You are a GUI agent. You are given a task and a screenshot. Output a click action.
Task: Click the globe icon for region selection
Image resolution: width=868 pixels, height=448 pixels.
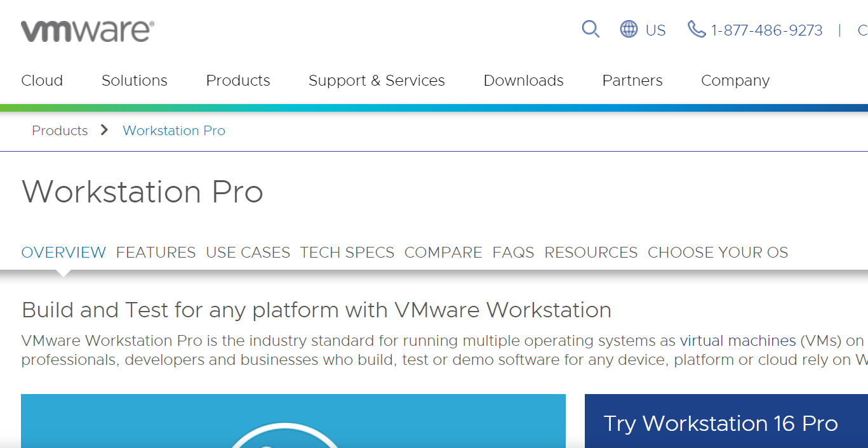point(628,29)
